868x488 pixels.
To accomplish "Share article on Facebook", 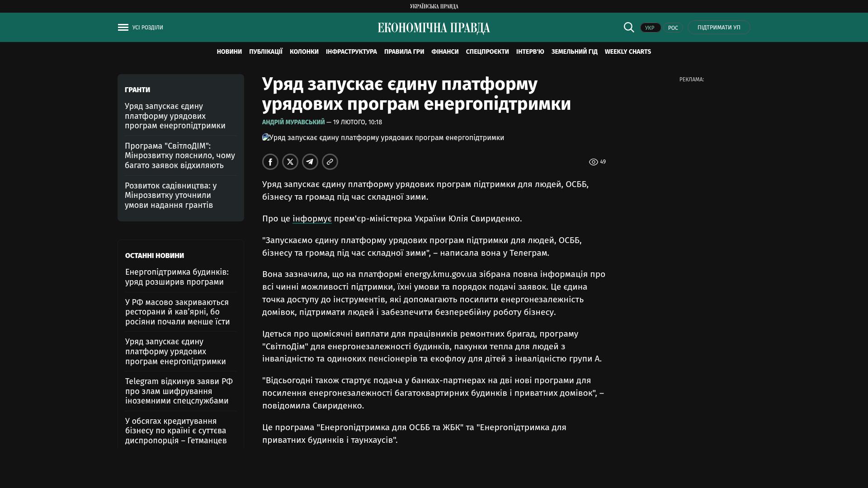I will click(x=270, y=162).
